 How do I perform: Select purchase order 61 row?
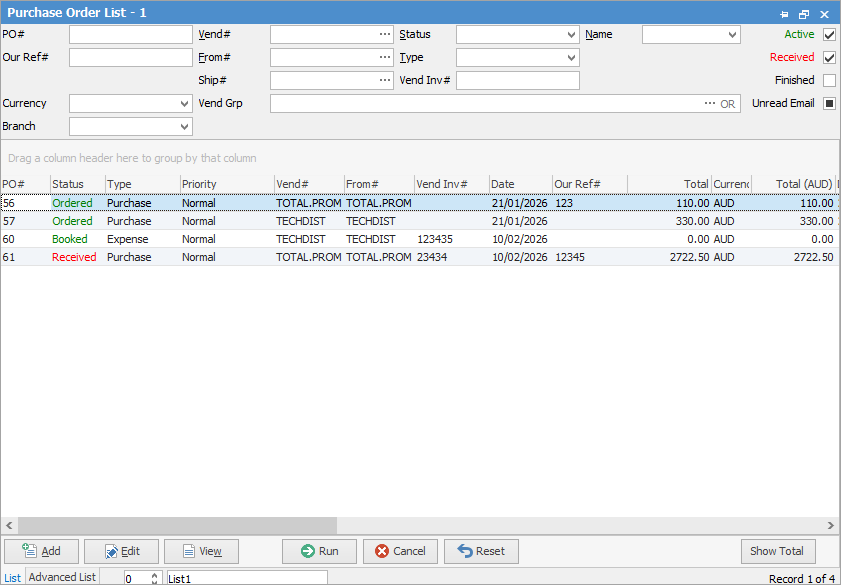pos(300,257)
